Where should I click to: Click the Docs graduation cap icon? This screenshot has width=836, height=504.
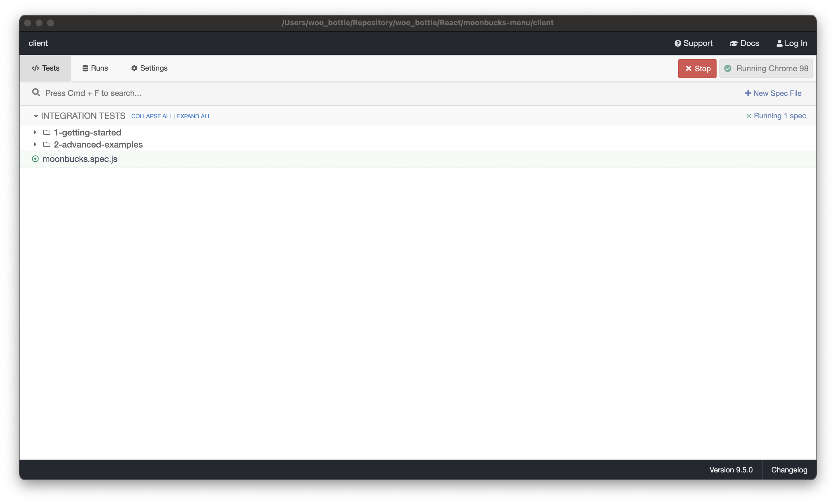[734, 43]
